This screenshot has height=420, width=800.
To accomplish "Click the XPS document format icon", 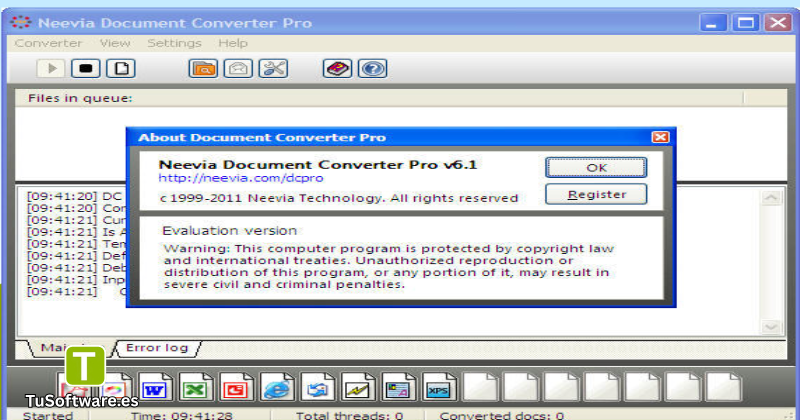I will click(439, 387).
